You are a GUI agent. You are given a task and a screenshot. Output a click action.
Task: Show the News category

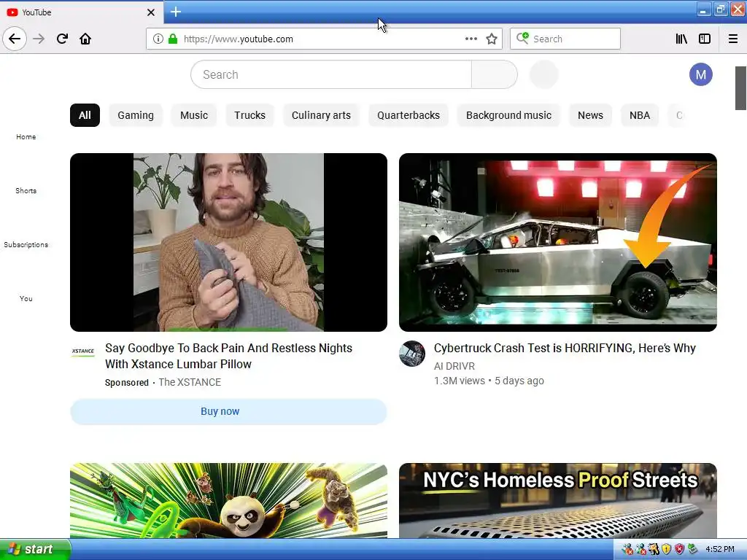590,115
